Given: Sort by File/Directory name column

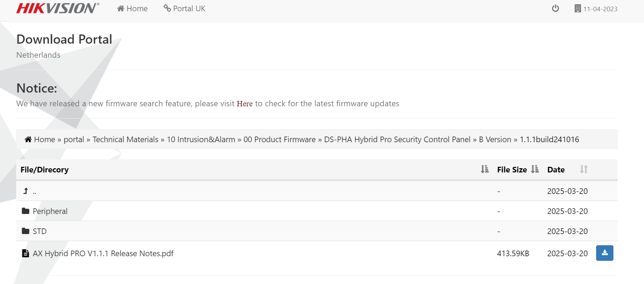Looking at the screenshot, I should click(485, 170).
